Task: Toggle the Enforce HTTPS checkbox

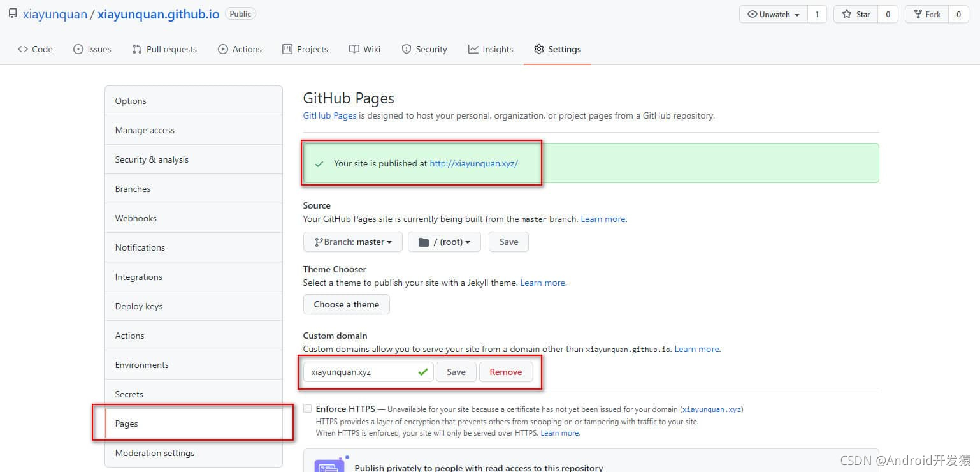Action: (308, 409)
